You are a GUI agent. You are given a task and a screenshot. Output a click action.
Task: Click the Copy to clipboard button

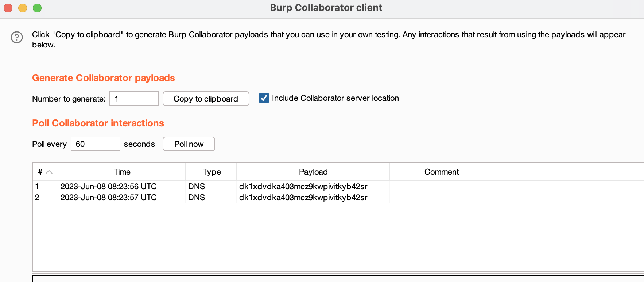pos(206,99)
